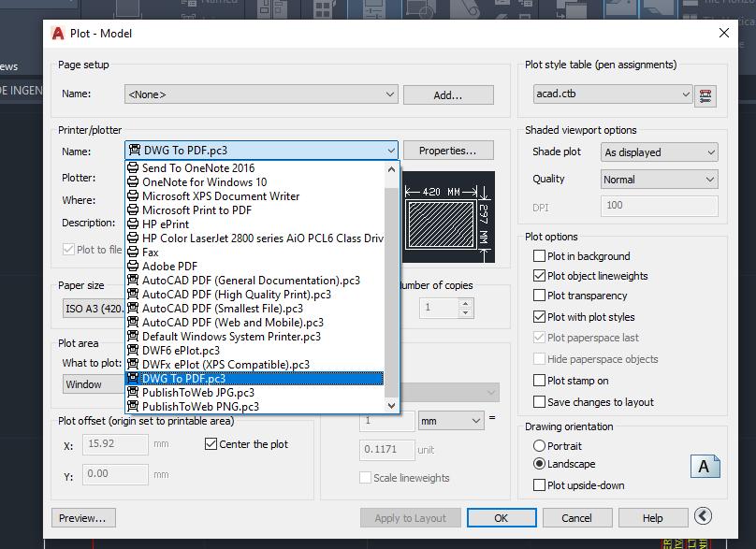Open the What to plot Window dropdown
The height and width of the screenshot is (549, 756).
pyautogui.click(x=94, y=384)
